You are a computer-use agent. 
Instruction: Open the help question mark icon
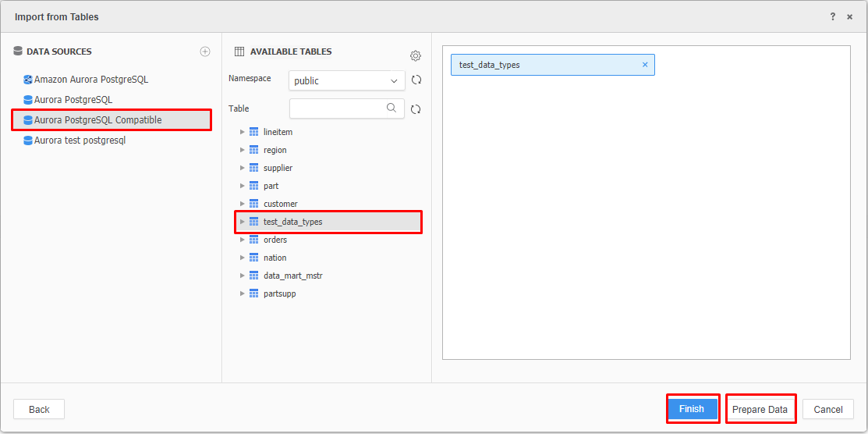tap(833, 16)
